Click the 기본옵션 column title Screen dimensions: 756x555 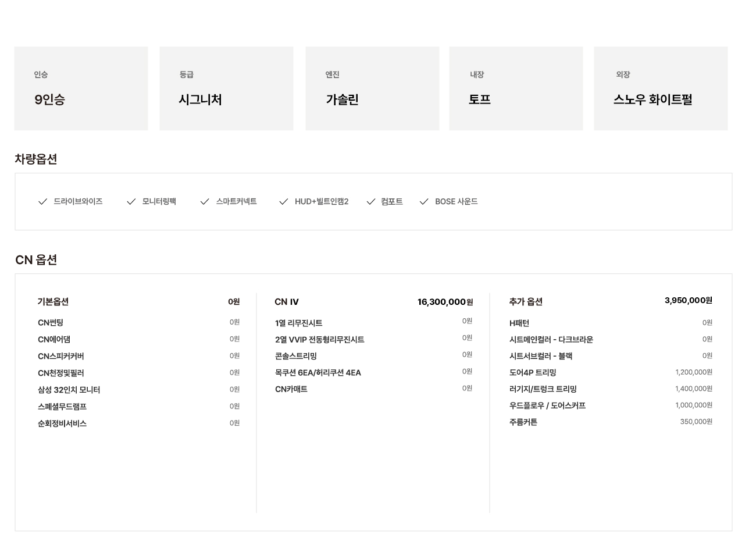(x=53, y=302)
